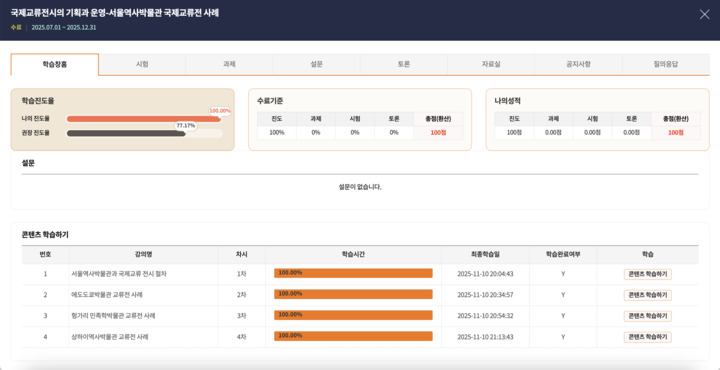The height and width of the screenshot is (370, 720).
Task: Click lecture name 에도도쿄박물관 교류전 사례
Action: 106,295
